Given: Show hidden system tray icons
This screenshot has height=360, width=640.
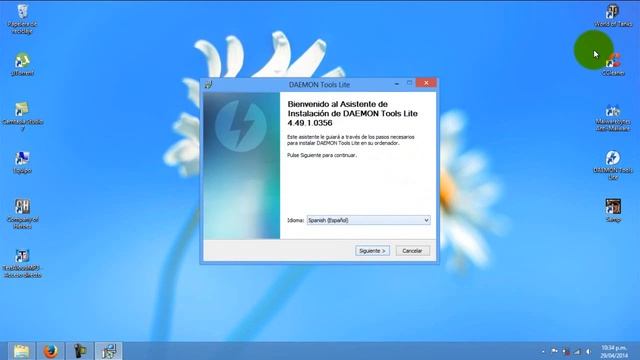Looking at the screenshot, I should pos(543,351).
